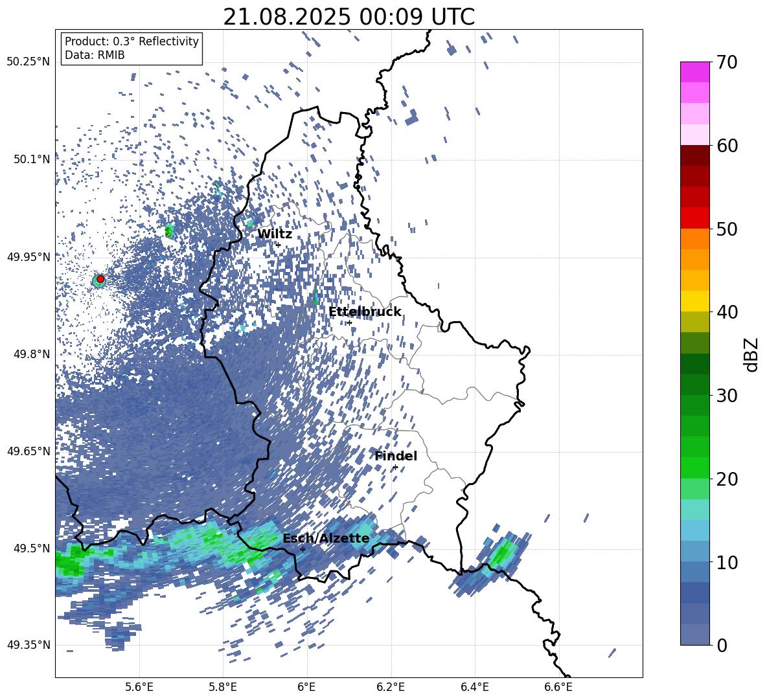Click the 49.5°N latitude tick label
This screenshot has width=767, height=700.
tap(32, 548)
